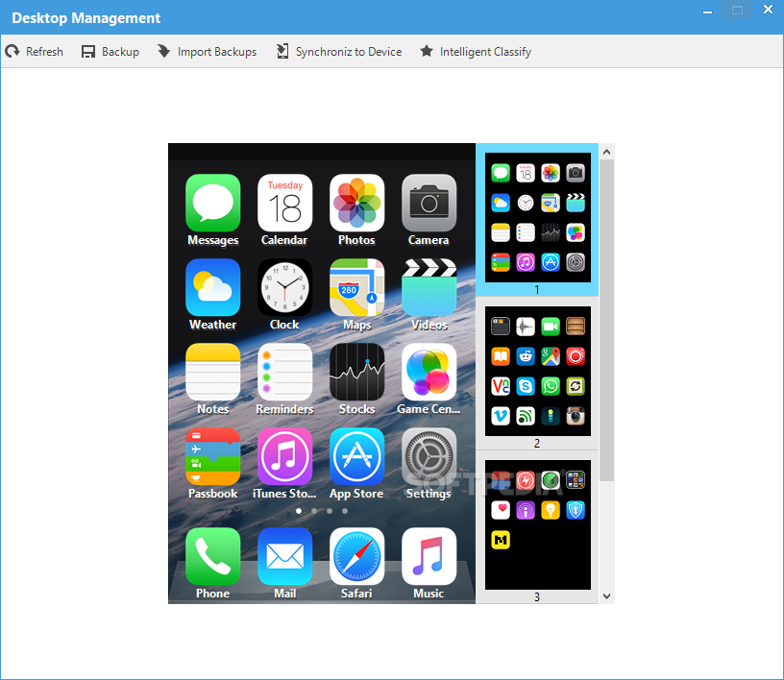This screenshot has height=680, width=784.
Task: Open Import Backups
Action: [207, 52]
